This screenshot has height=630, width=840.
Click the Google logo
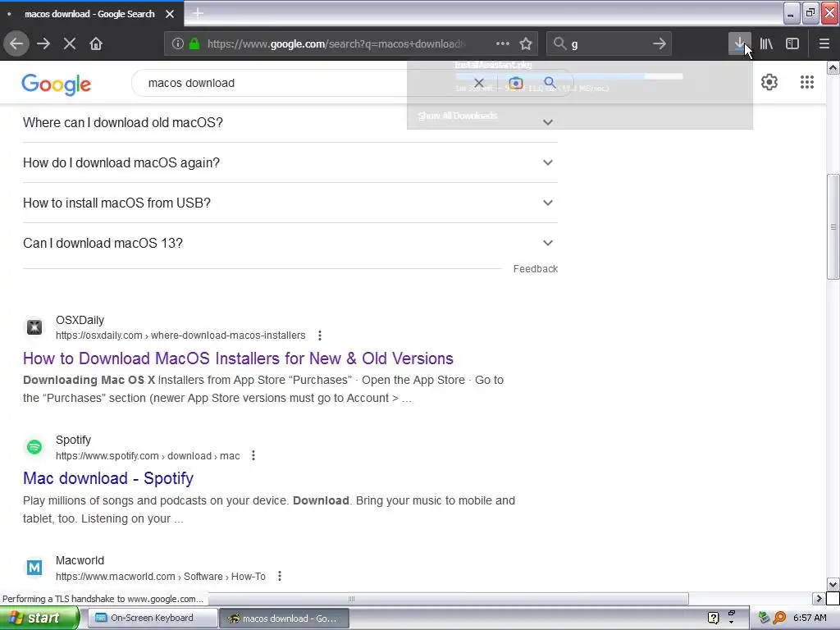[x=57, y=84]
